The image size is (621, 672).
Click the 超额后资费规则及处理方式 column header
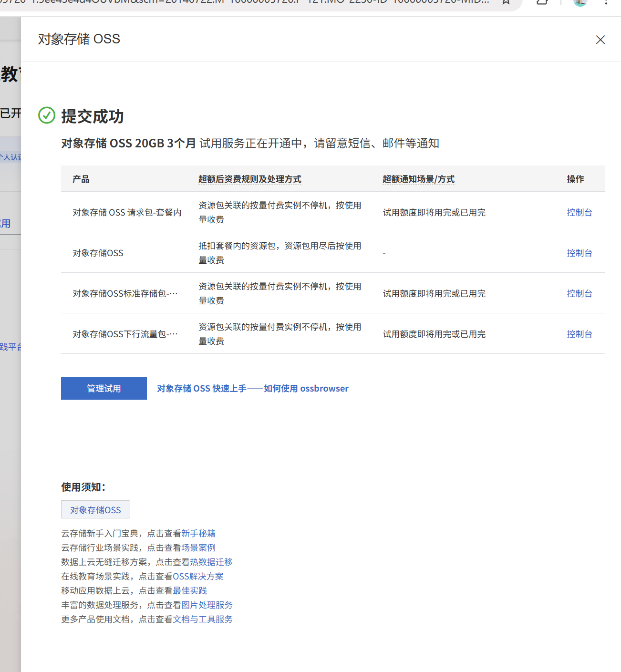point(250,179)
